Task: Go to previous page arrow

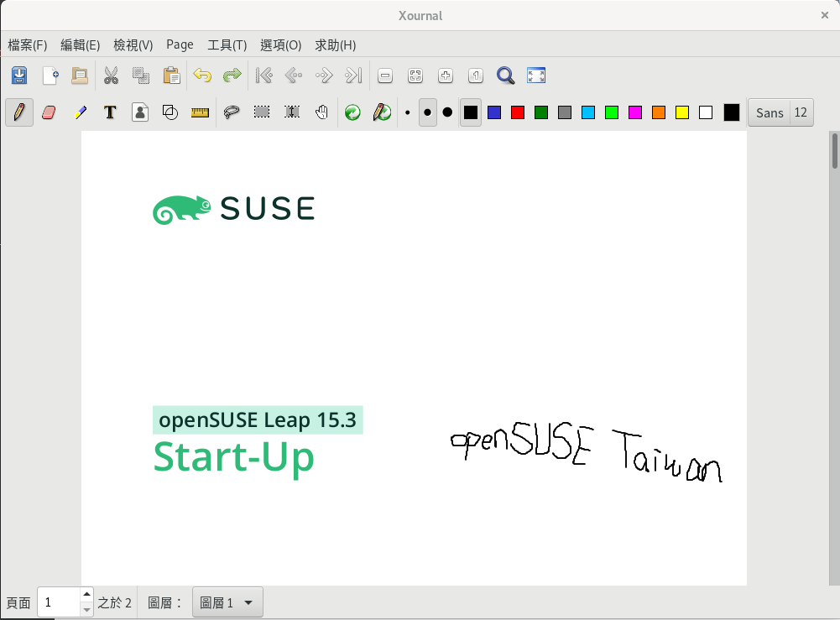Action: (294, 76)
